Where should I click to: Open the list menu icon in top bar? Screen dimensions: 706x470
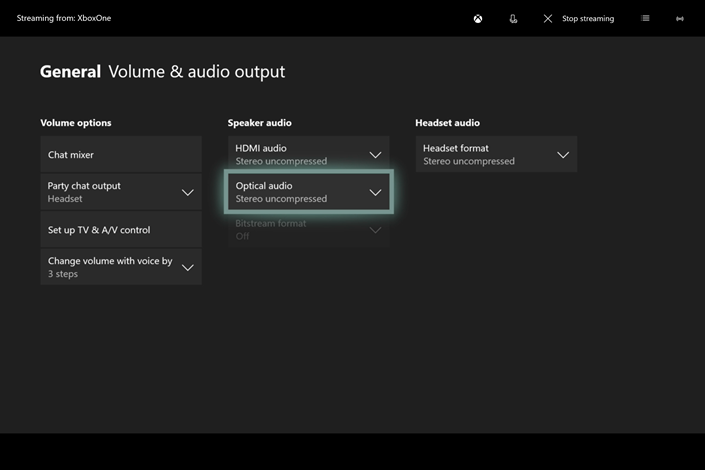[x=645, y=19]
